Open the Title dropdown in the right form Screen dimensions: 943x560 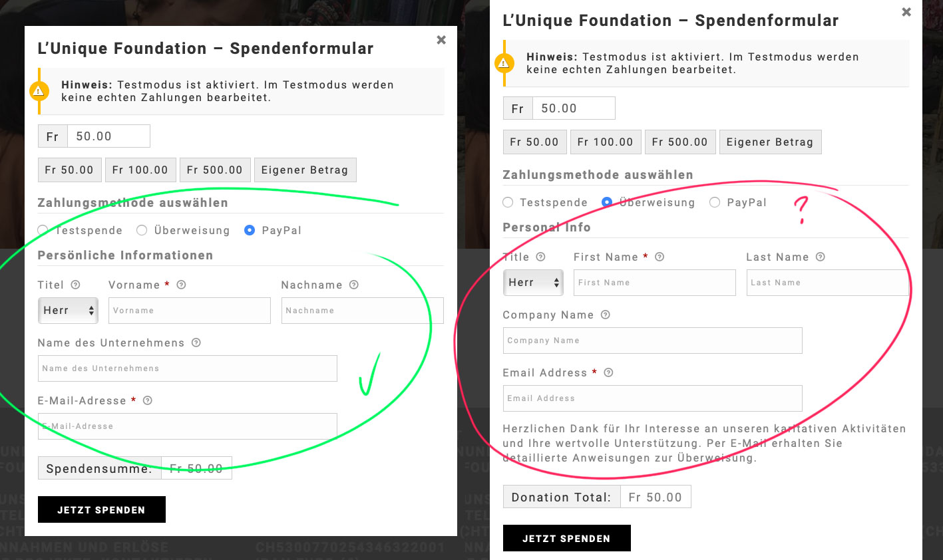(x=533, y=283)
